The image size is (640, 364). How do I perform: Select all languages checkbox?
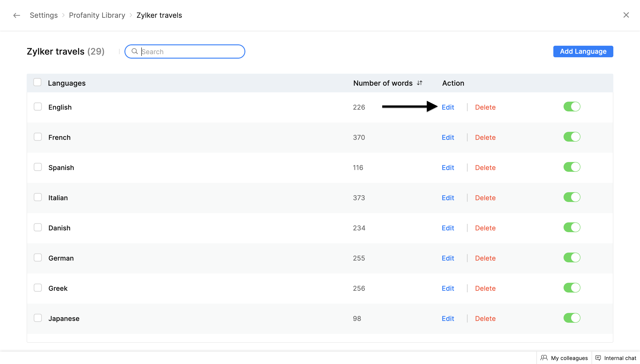37,82
